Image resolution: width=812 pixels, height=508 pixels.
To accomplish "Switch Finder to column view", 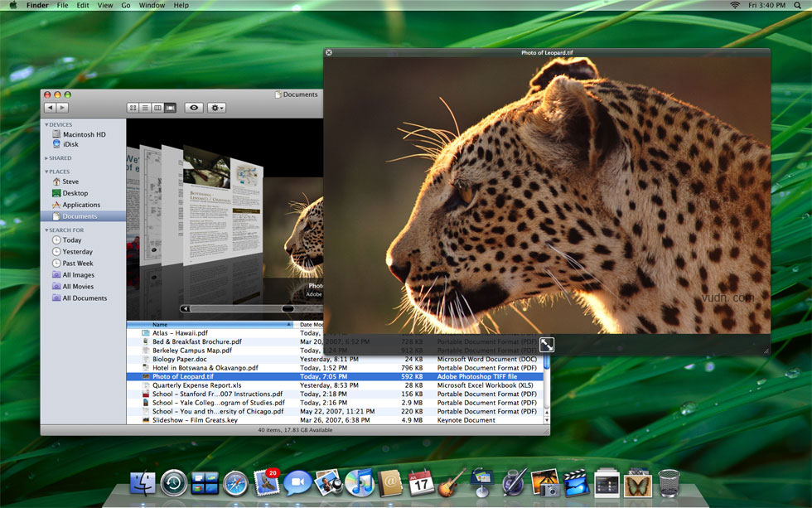I will point(157,108).
